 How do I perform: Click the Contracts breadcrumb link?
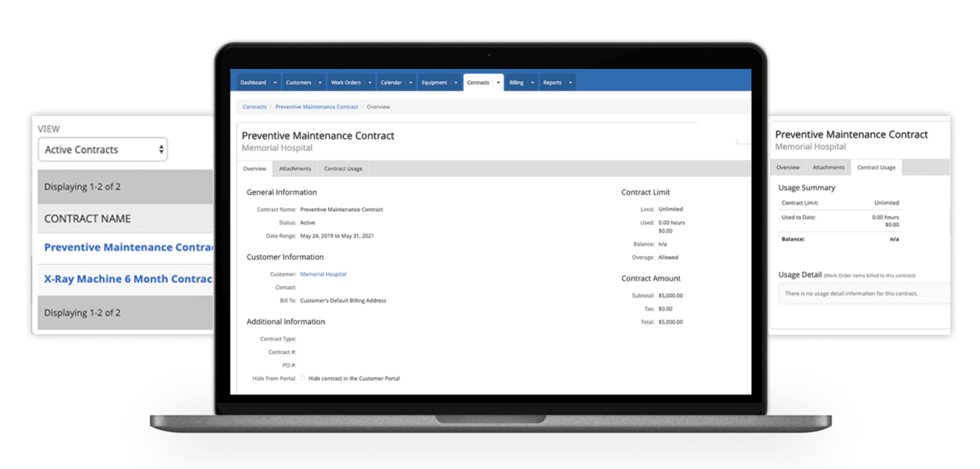tap(254, 107)
